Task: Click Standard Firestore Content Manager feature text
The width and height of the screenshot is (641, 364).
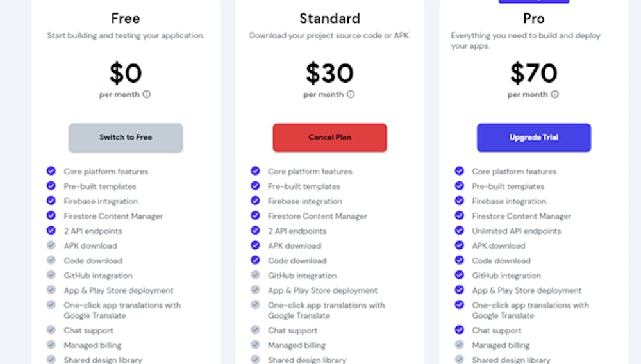Action: click(x=317, y=216)
